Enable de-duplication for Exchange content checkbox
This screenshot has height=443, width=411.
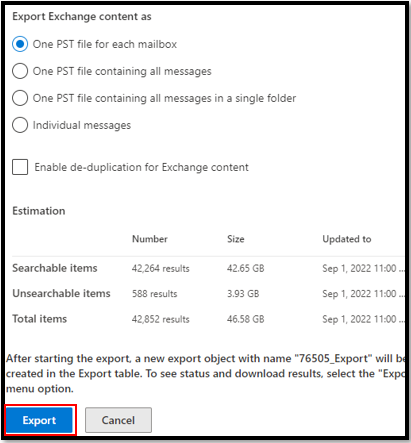20,167
